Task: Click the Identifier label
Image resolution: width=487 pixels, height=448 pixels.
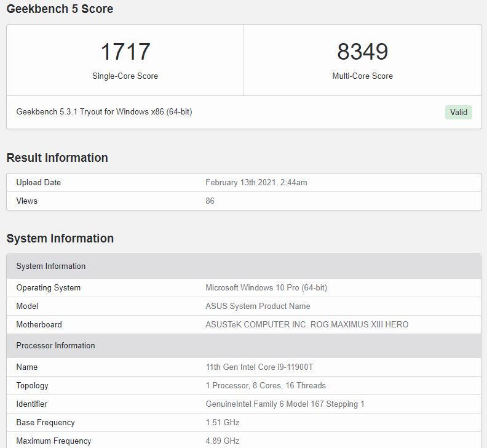Action: tap(32, 404)
